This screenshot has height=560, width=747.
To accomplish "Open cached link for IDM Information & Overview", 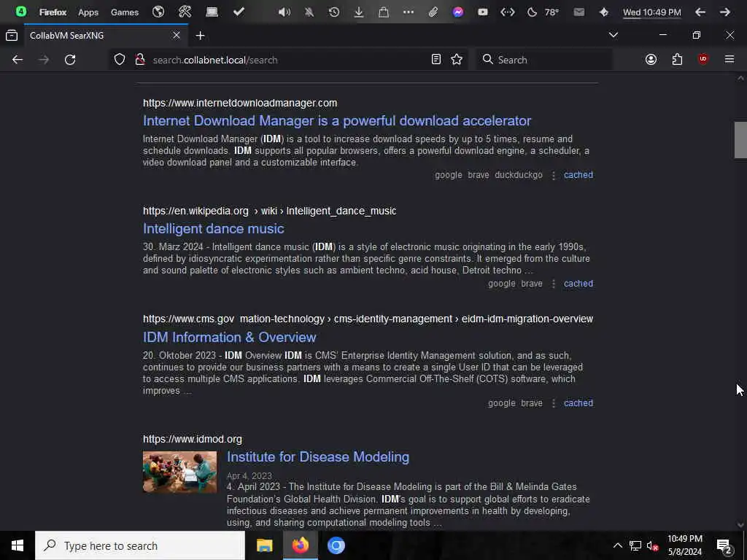I will [578, 403].
